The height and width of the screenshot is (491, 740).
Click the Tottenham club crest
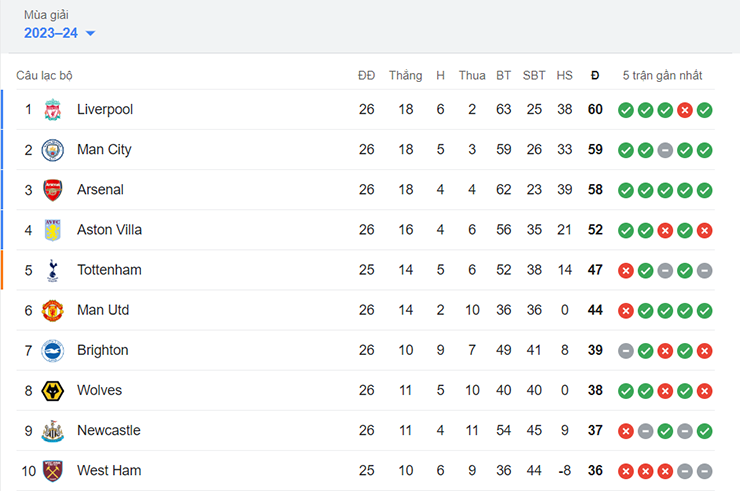[x=52, y=271]
